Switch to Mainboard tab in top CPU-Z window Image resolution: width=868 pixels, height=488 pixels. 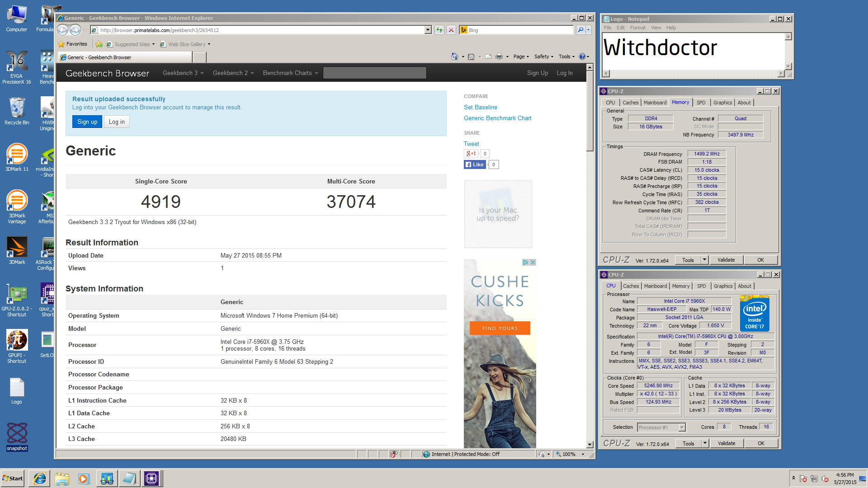pos(655,103)
